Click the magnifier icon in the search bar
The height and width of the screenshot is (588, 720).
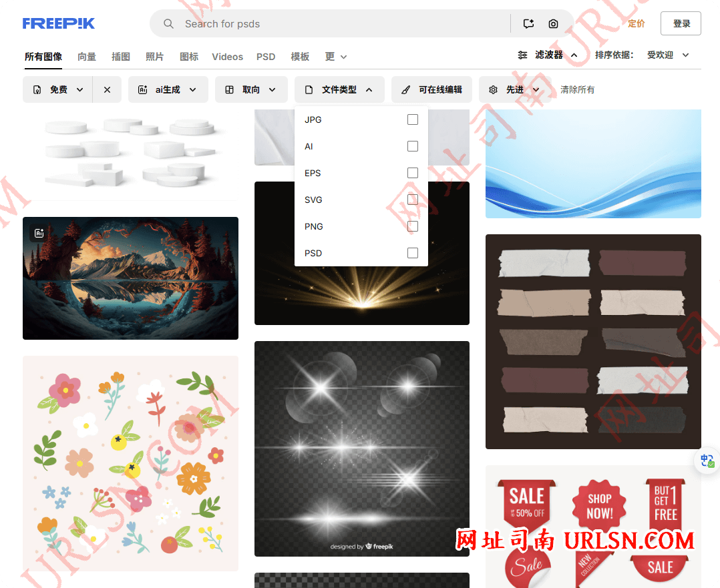168,23
